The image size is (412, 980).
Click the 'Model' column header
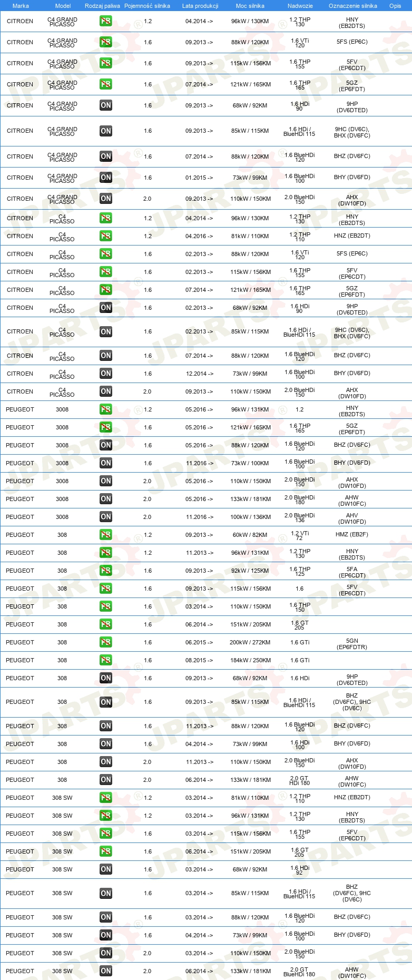(63, 6)
